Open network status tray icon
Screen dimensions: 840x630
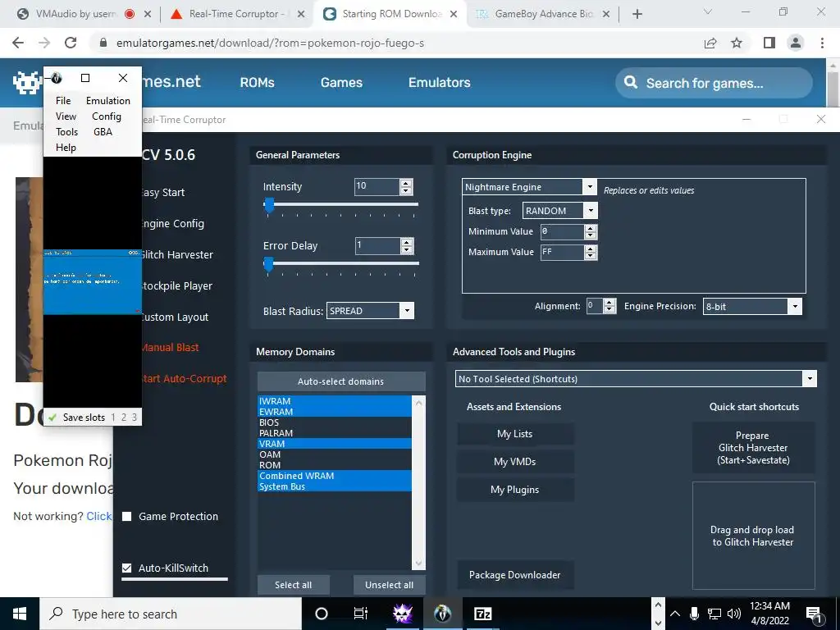click(714, 614)
